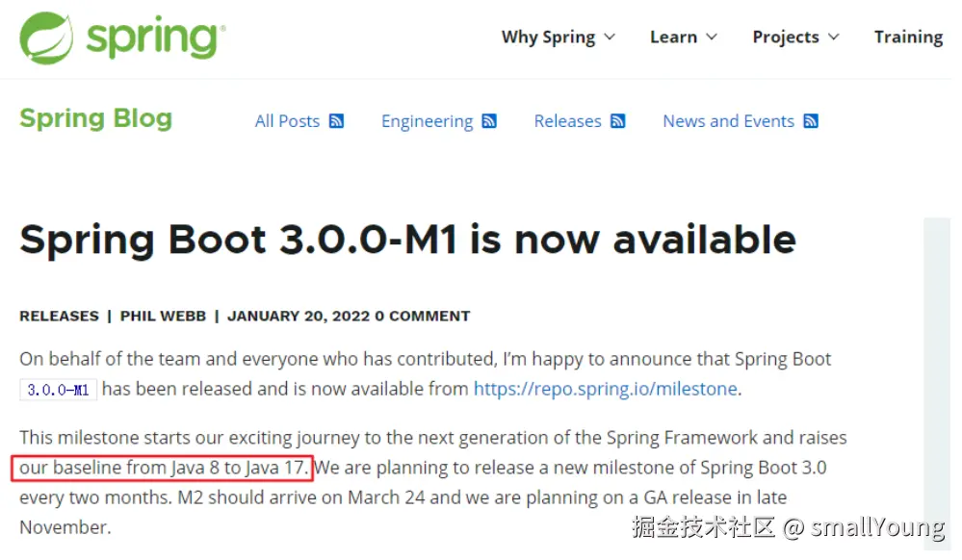The image size is (962, 560).
Task: Expand the Projects menu chevron
Action: [834, 38]
